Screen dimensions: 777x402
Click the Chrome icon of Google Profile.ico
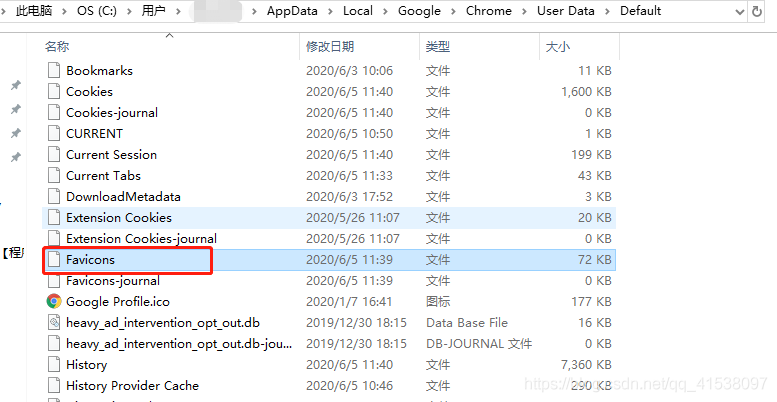click(54, 301)
